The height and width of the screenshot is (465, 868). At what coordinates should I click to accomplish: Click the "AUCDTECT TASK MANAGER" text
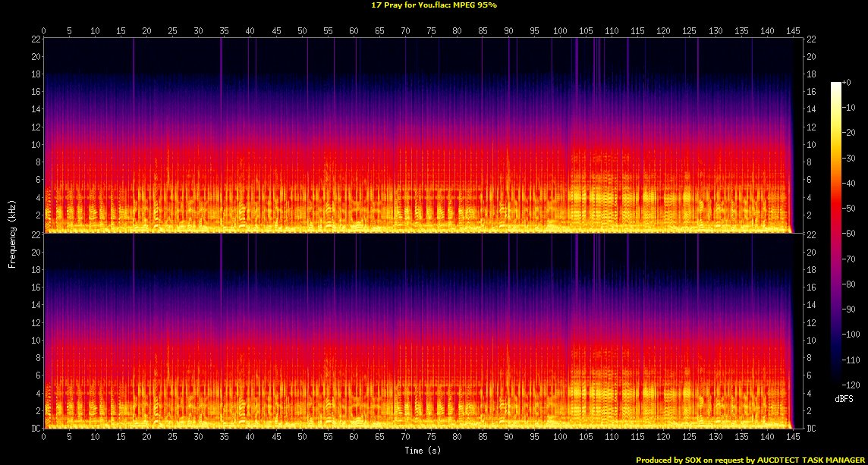[x=814, y=460]
